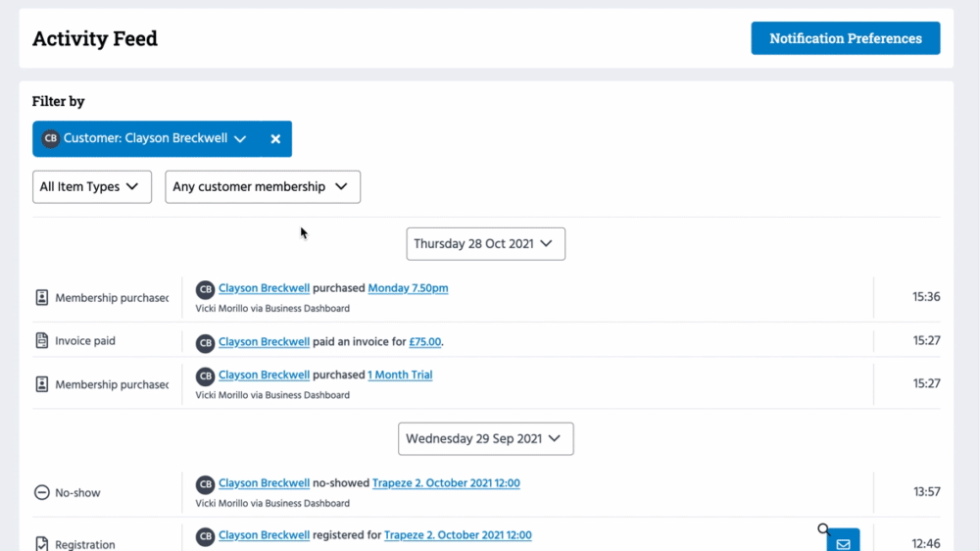Remove the Clayson Breckwell customer filter
980x551 pixels.
275,139
